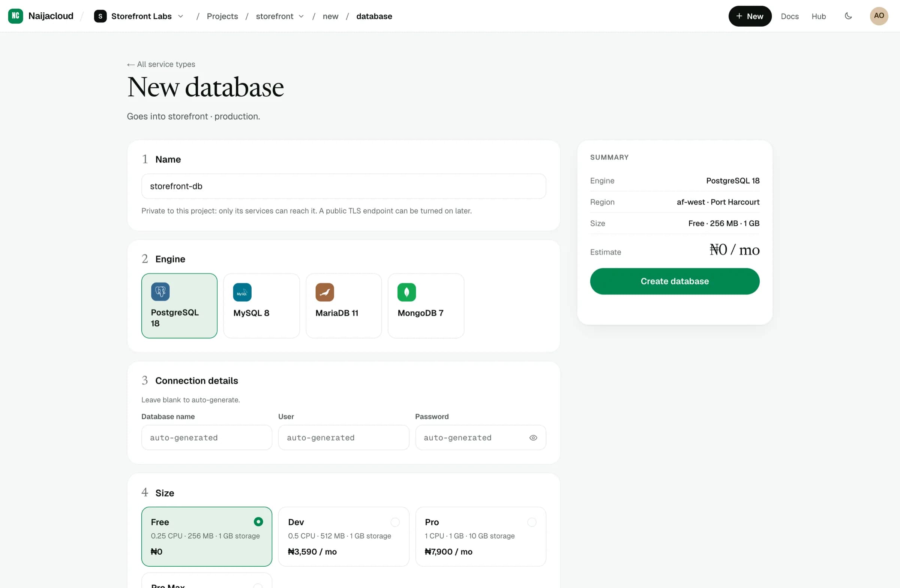Click the ₦0 / mo estimate value
900x588 pixels.
pyautogui.click(x=734, y=250)
